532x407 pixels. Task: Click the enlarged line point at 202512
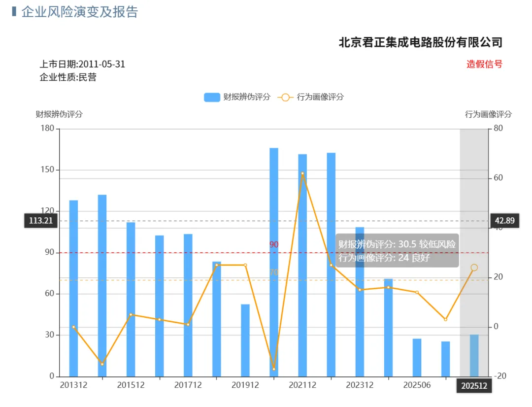pyautogui.click(x=474, y=268)
